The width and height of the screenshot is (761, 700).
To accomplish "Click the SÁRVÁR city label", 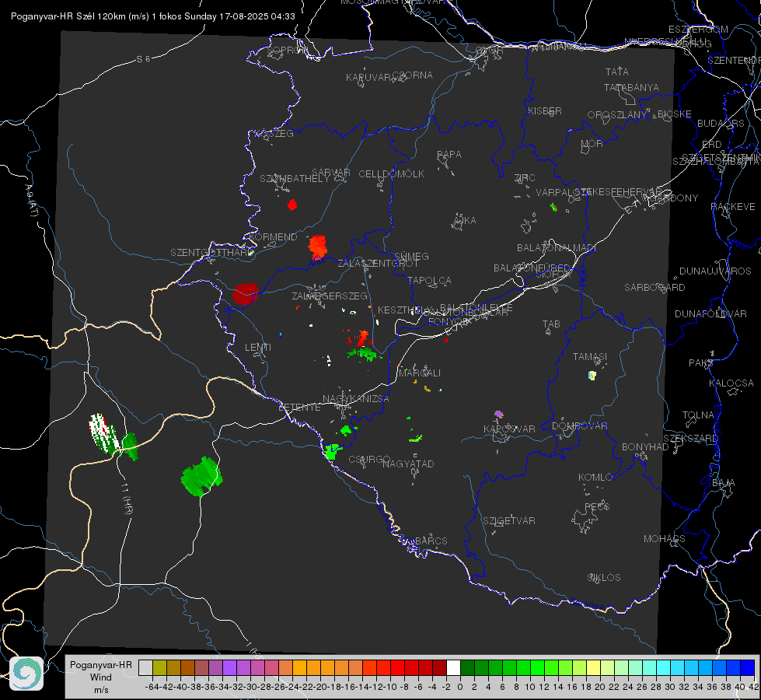I will pyautogui.click(x=331, y=173).
